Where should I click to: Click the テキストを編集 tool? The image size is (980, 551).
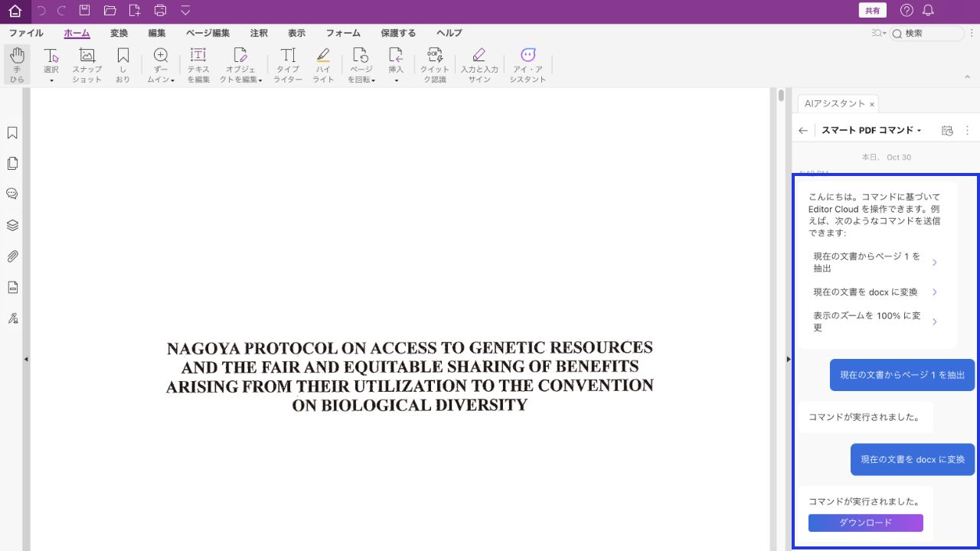point(198,65)
